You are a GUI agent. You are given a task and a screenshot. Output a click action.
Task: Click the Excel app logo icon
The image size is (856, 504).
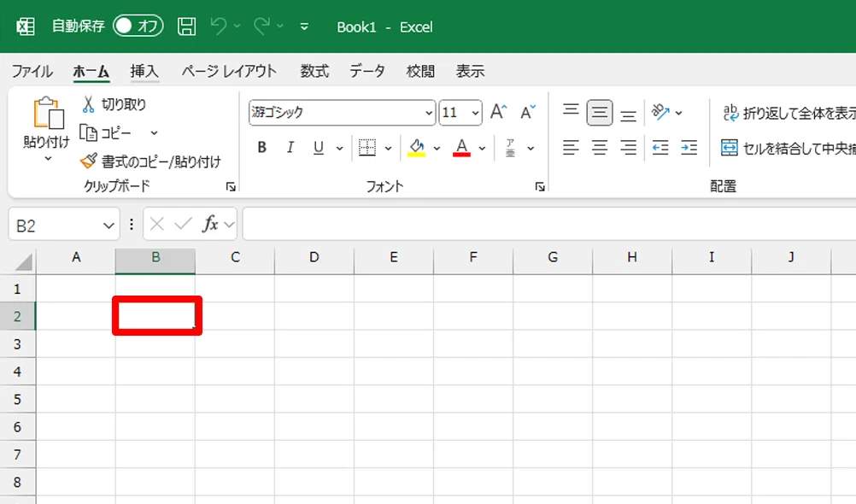[25, 26]
